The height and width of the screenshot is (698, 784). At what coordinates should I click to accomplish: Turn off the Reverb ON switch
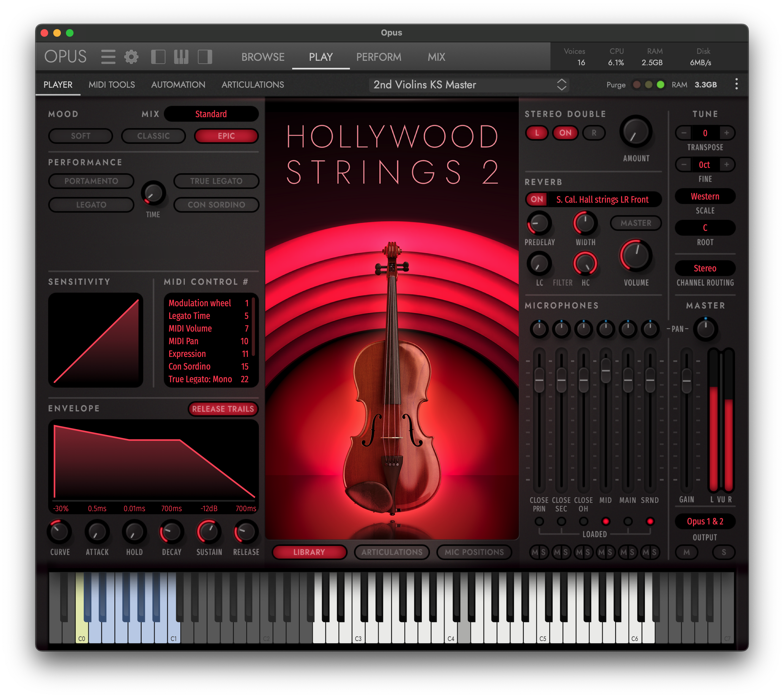point(537,199)
